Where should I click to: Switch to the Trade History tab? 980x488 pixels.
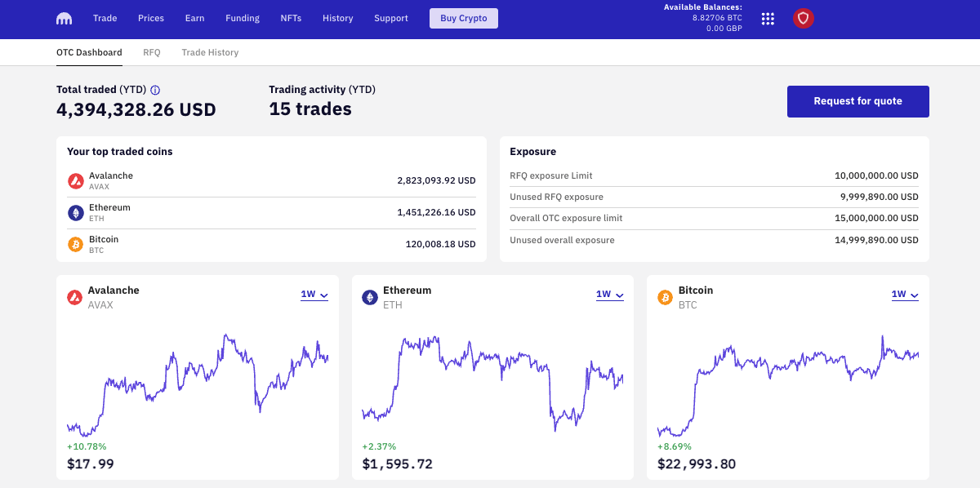tap(210, 52)
